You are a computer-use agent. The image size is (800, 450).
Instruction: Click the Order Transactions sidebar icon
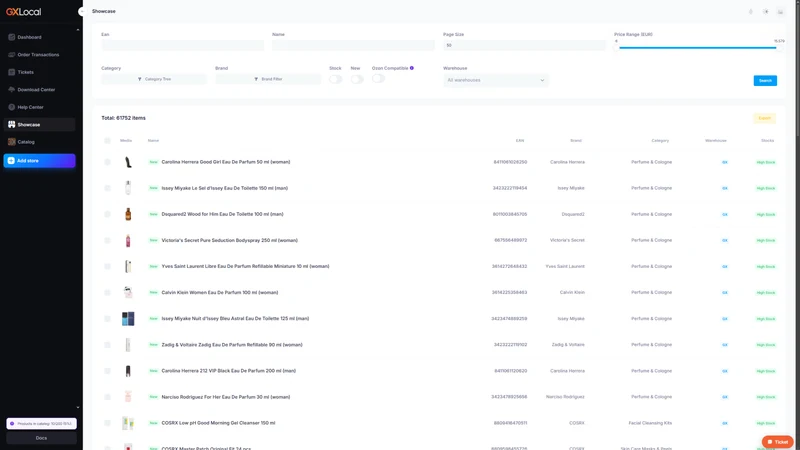tap(11, 55)
